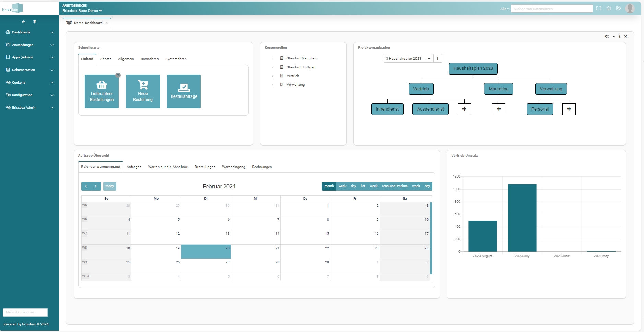644x332 pixels.
Task: Select the Innendienst node in the org chart
Action: [387, 109]
